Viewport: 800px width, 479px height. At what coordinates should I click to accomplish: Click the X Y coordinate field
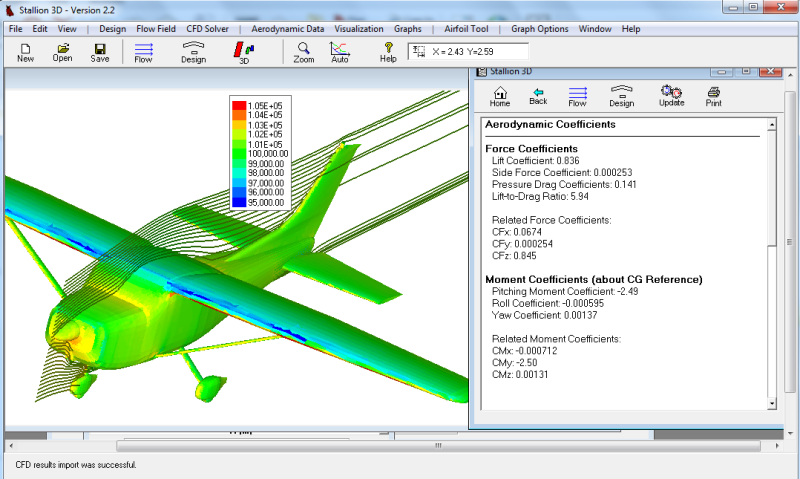click(468, 52)
